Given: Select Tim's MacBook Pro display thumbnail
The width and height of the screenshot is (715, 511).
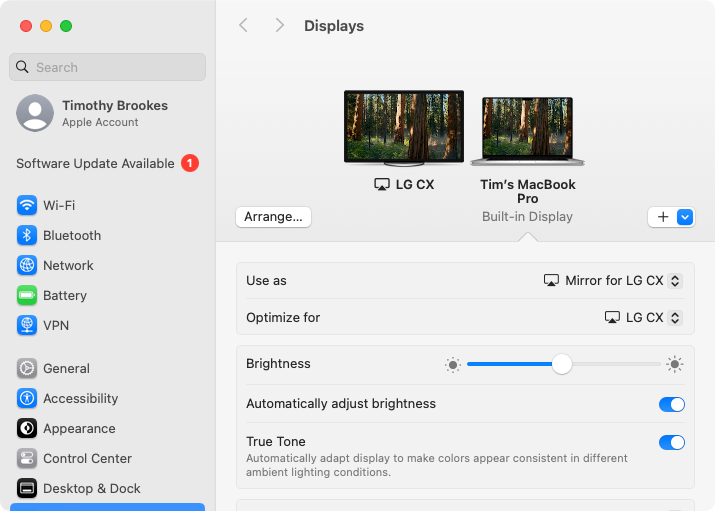Looking at the screenshot, I should (x=528, y=131).
